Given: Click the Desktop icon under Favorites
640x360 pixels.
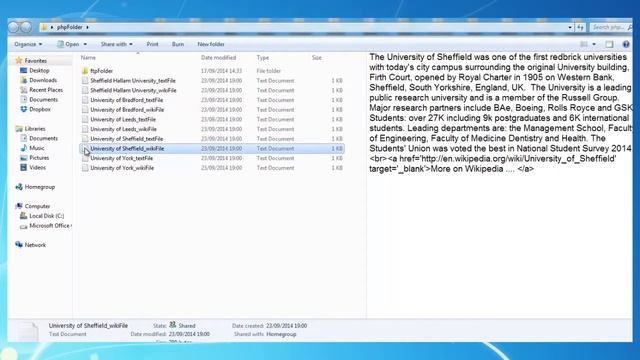Looking at the screenshot, I should pyautogui.click(x=24, y=71).
